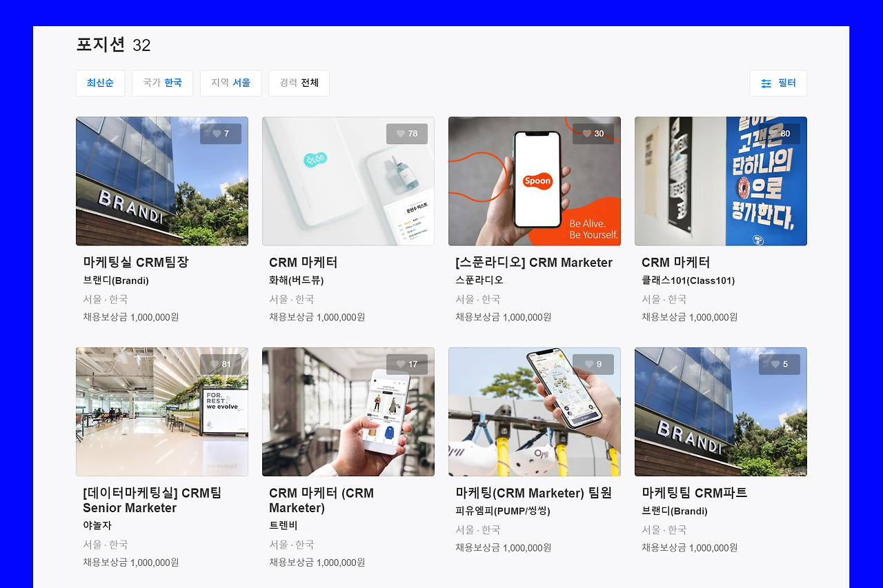
Task: Like the 마케팅팀 CRM파트 position with 5 hearts
Action: click(x=780, y=365)
